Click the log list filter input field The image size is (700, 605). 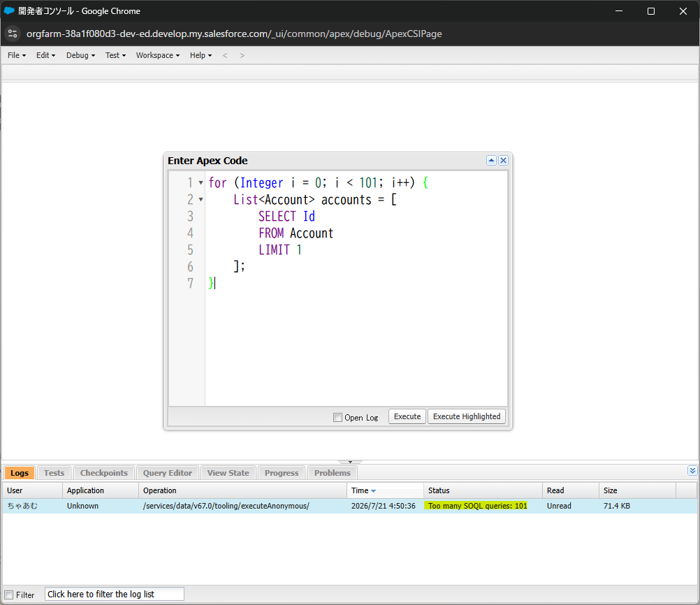pyautogui.click(x=115, y=595)
